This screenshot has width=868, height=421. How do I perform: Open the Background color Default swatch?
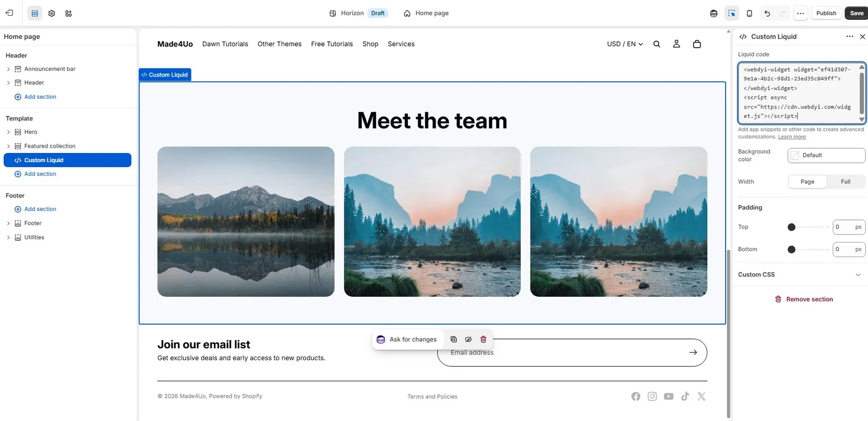tap(826, 155)
